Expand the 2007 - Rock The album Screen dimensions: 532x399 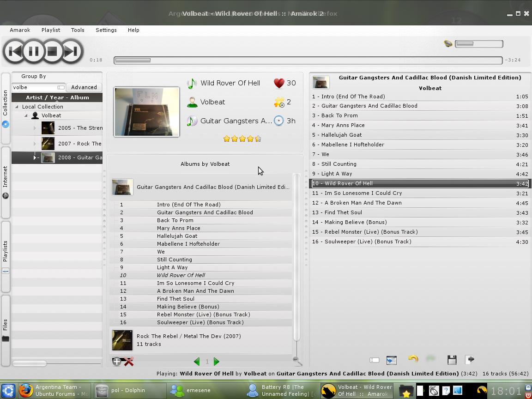pos(35,144)
